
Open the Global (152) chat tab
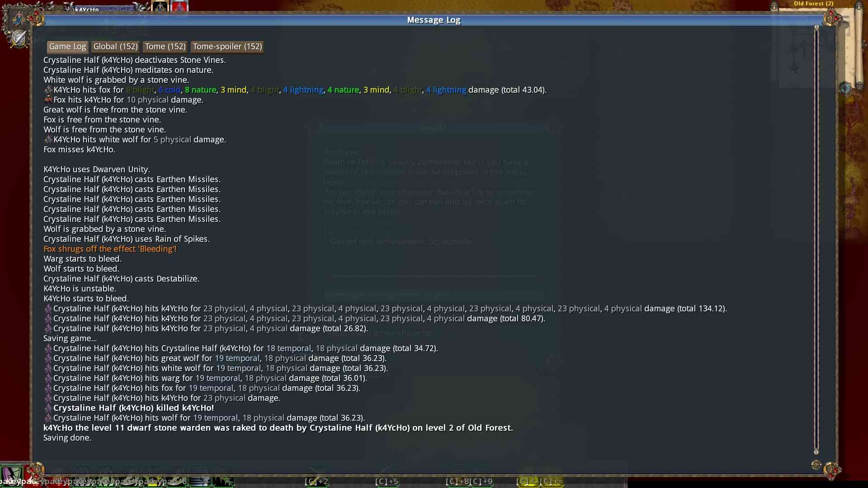click(115, 47)
